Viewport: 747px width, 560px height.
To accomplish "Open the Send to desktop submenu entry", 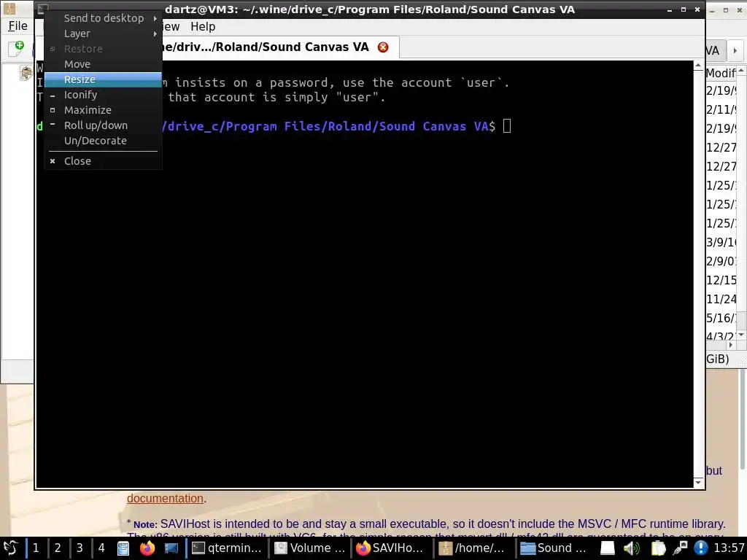I will click(103, 18).
